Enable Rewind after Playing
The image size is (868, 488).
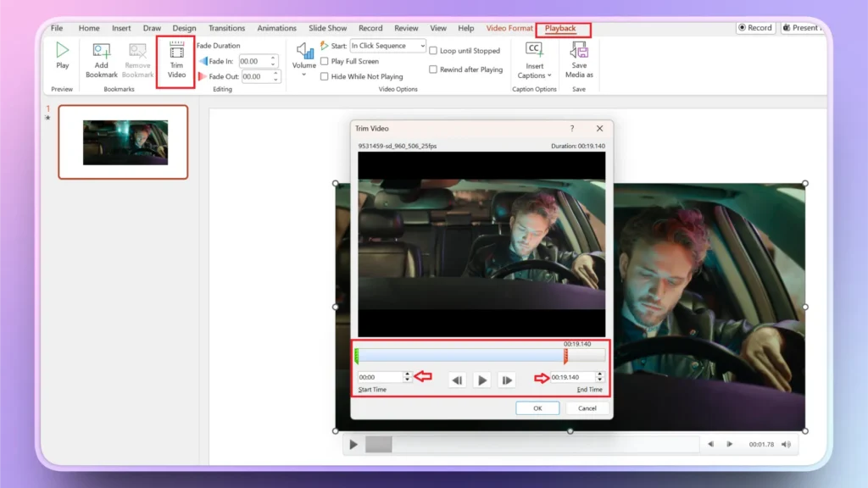[433, 69]
